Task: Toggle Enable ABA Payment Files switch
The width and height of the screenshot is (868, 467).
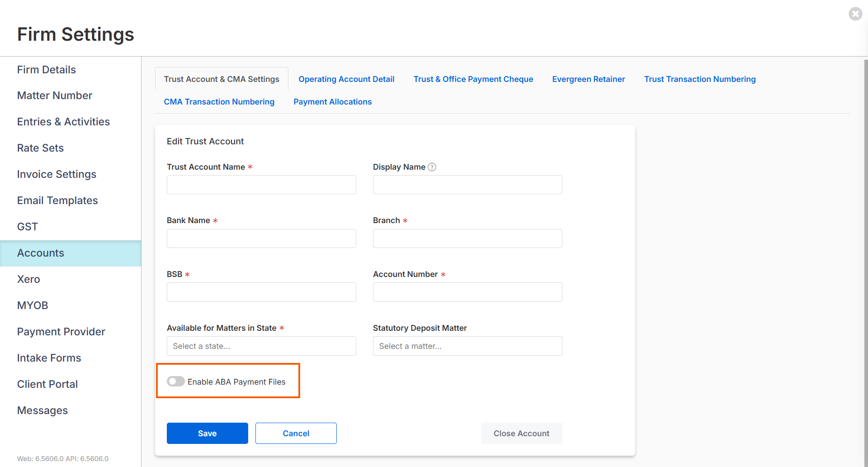Action: (175, 381)
